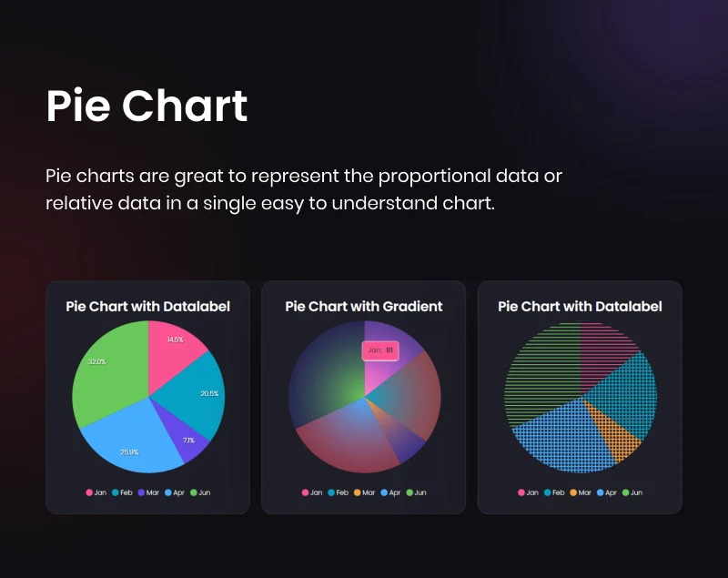Select the green striped slice in patterned chart
The image size is (728, 578).
tap(541, 369)
